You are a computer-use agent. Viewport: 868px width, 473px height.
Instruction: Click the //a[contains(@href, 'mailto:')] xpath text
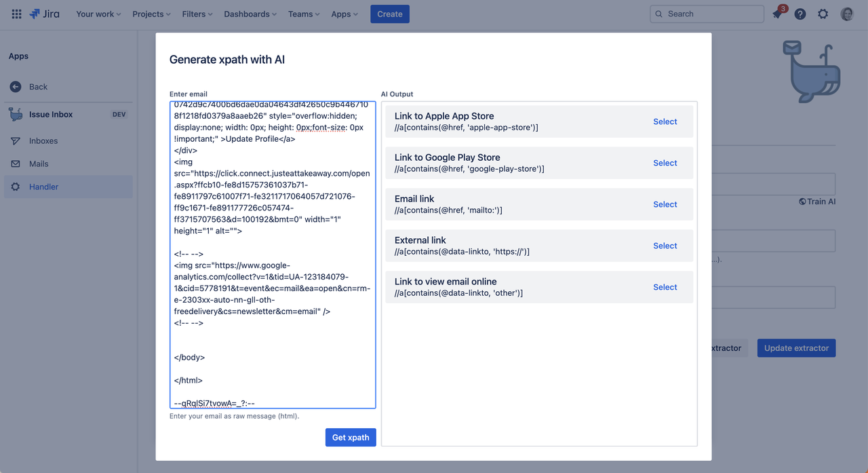pyautogui.click(x=448, y=210)
